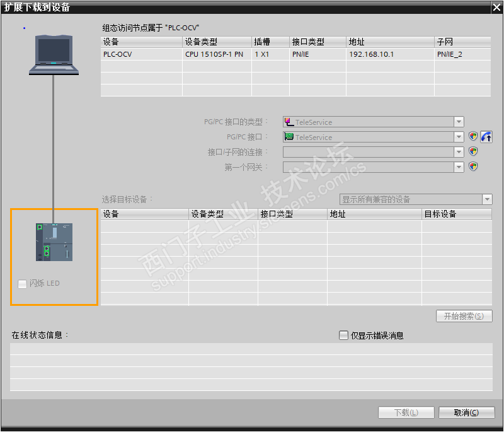Click shield icon beside 第一个网关 dropdown
Image resolution: width=504 pixels, height=432 pixels.
[473, 166]
